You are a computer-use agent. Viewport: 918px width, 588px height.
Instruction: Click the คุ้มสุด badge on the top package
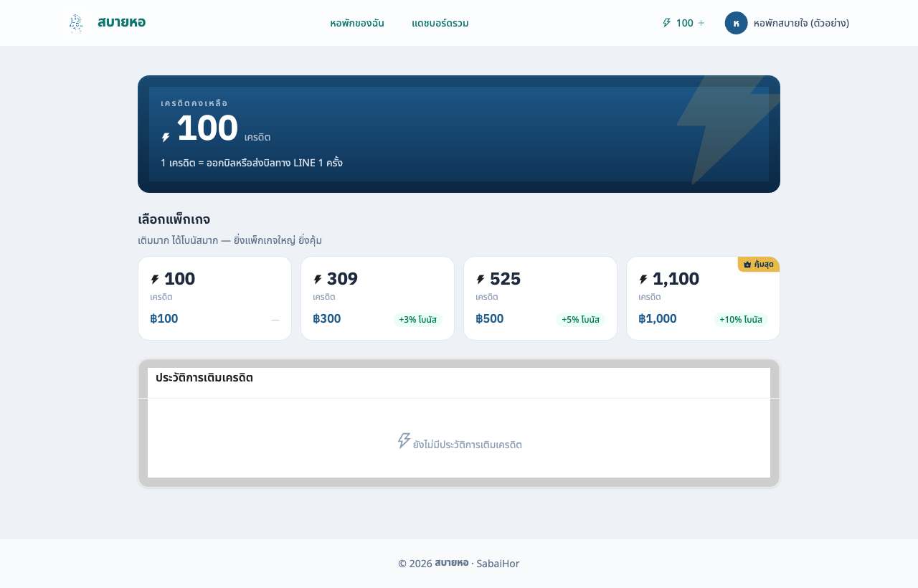click(x=759, y=265)
